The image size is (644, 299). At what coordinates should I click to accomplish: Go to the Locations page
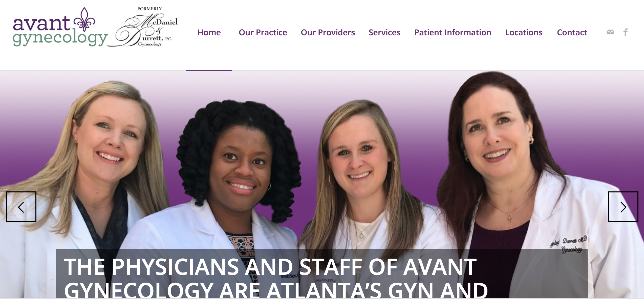[524, 32]
